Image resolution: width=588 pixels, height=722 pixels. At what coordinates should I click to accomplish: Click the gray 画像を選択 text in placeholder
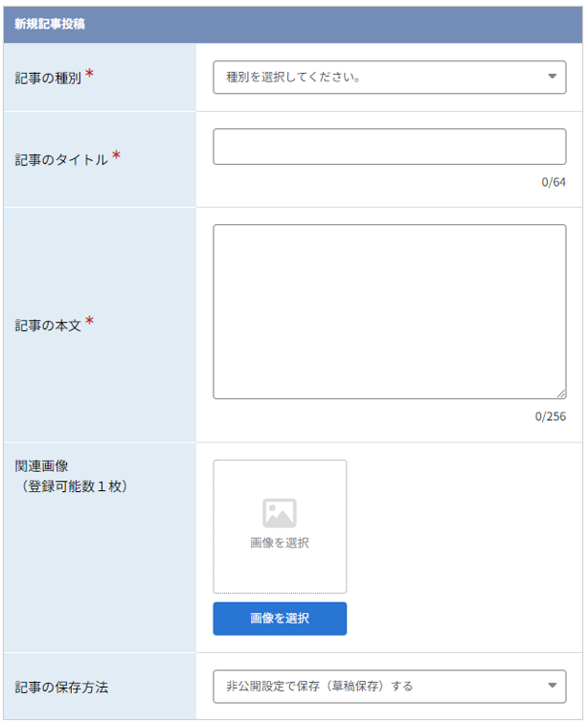(280, 543)
